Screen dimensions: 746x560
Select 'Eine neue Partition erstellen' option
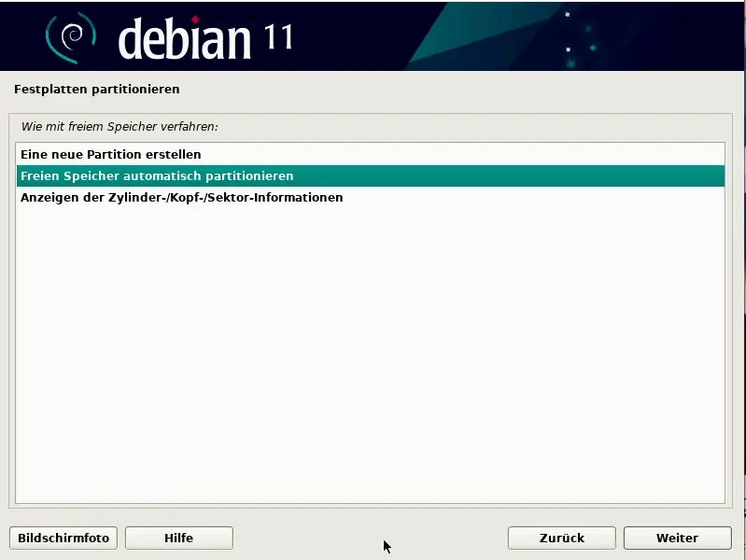(370, 155)
